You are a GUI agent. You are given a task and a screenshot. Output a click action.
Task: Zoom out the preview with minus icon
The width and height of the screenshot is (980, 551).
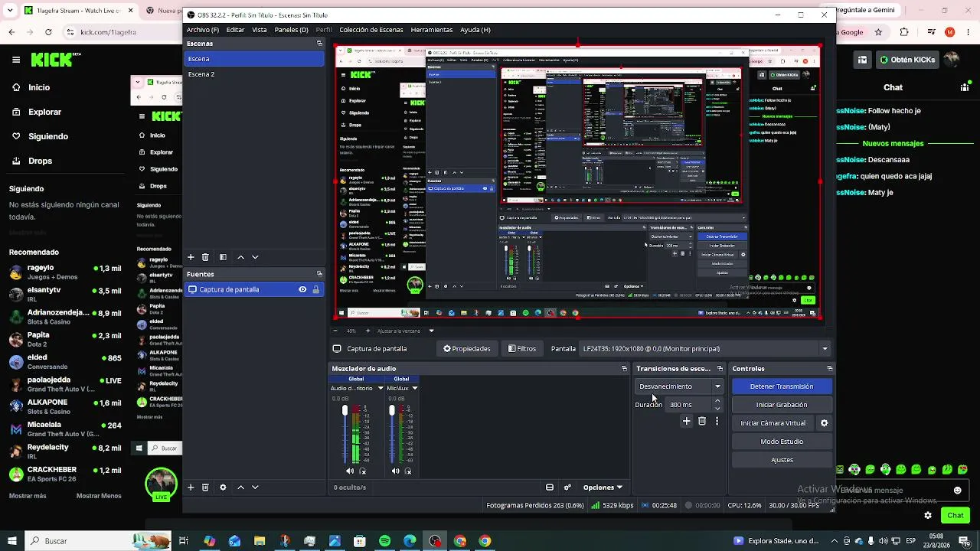coord(335,331)
